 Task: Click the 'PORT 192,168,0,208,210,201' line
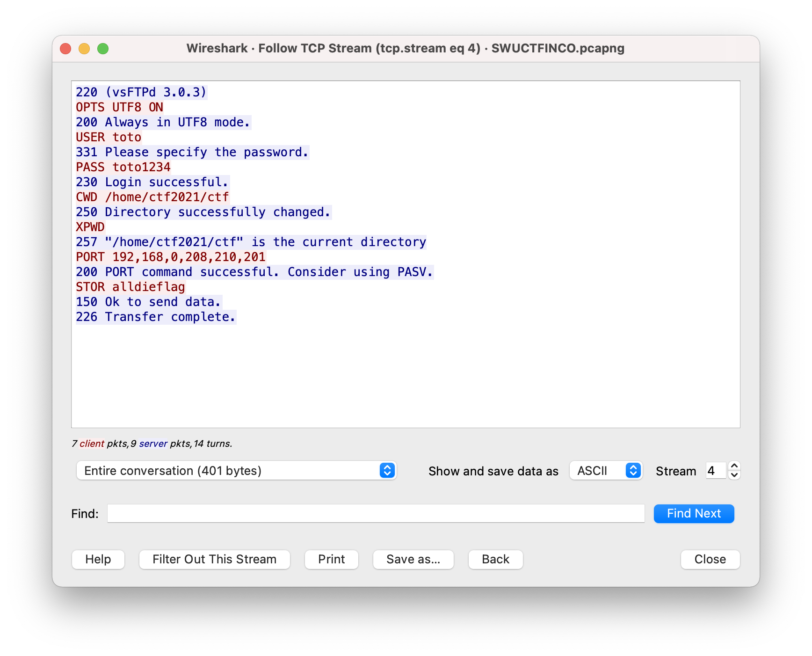171,257
